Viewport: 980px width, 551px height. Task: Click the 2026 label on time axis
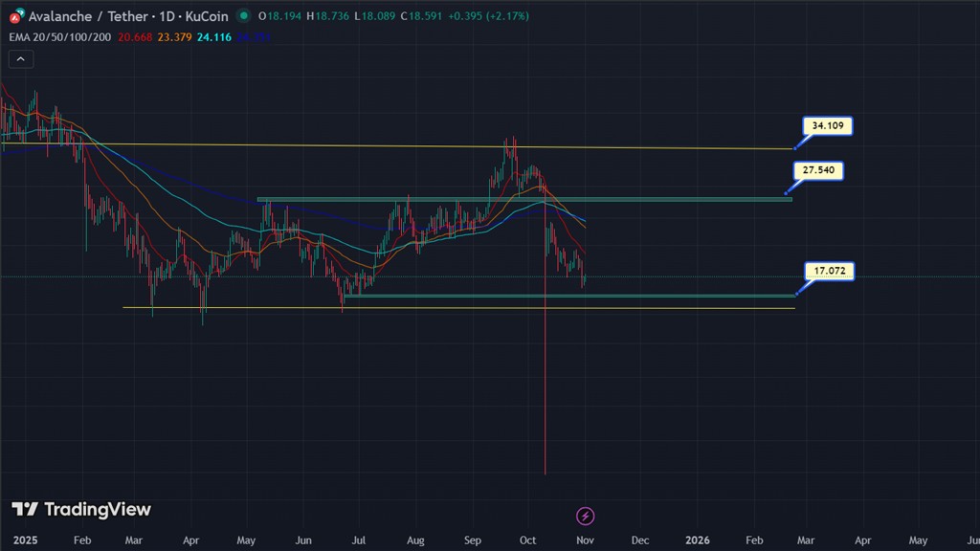[698, 540]
